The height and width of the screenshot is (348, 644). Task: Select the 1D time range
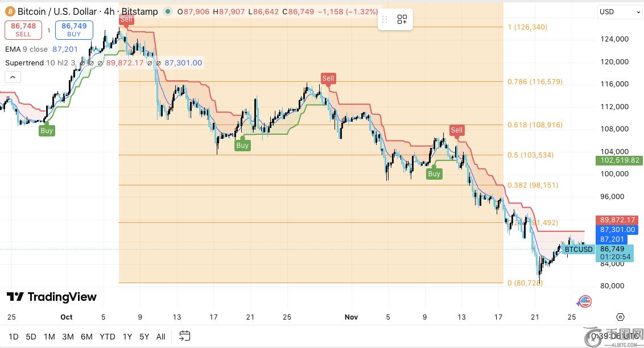pyautogui.click(x=13, y=337)
